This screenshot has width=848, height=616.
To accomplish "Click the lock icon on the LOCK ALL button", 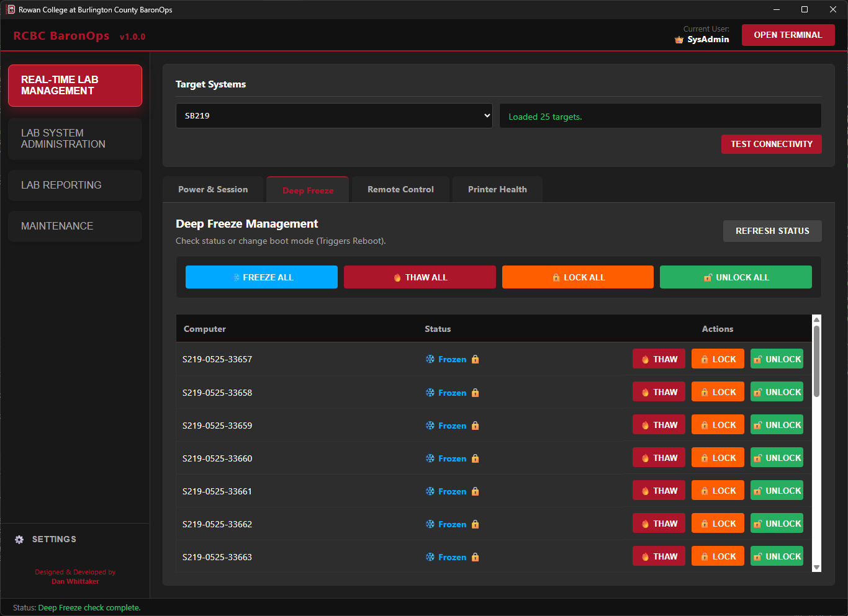I will point(556,277).
